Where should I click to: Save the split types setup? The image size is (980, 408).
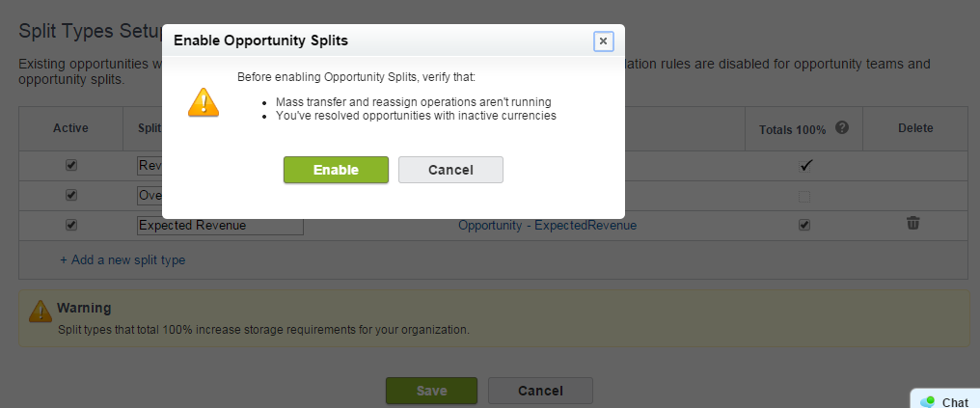[431, 391]
